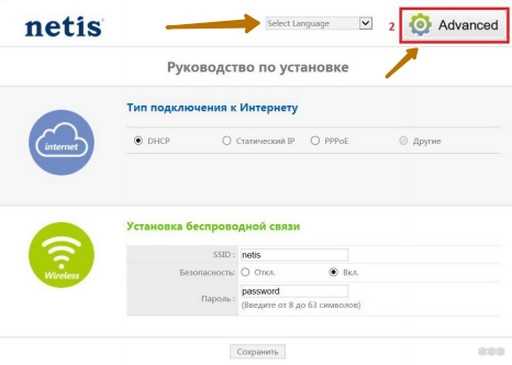Screen dimensions: 512x365
Task: Click the green Wireless icon
Action: [x=61, y=255]
